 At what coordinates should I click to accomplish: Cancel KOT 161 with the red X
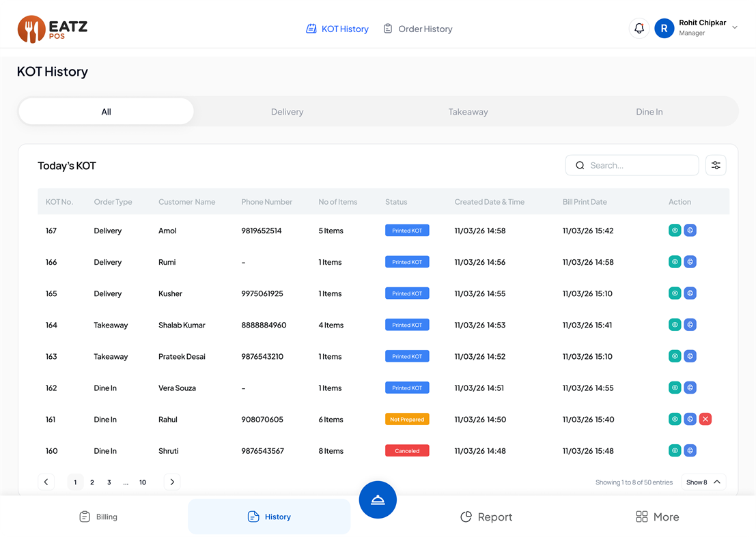[705, 419]
